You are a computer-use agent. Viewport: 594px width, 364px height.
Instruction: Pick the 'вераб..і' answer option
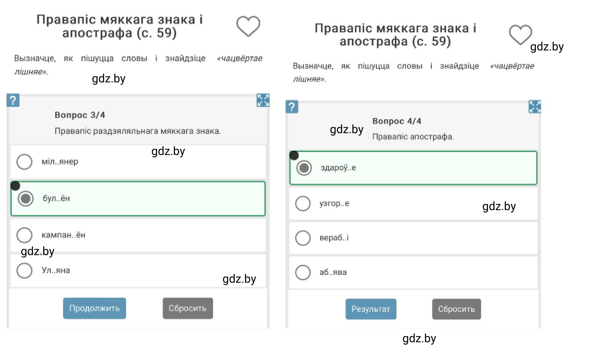click(413, 238)
